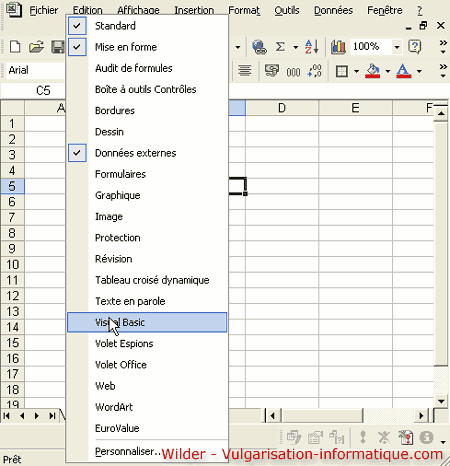Enable the Visual Basic toolbar
The width and height of the screenshot is (450, 466).
point(147,322)
